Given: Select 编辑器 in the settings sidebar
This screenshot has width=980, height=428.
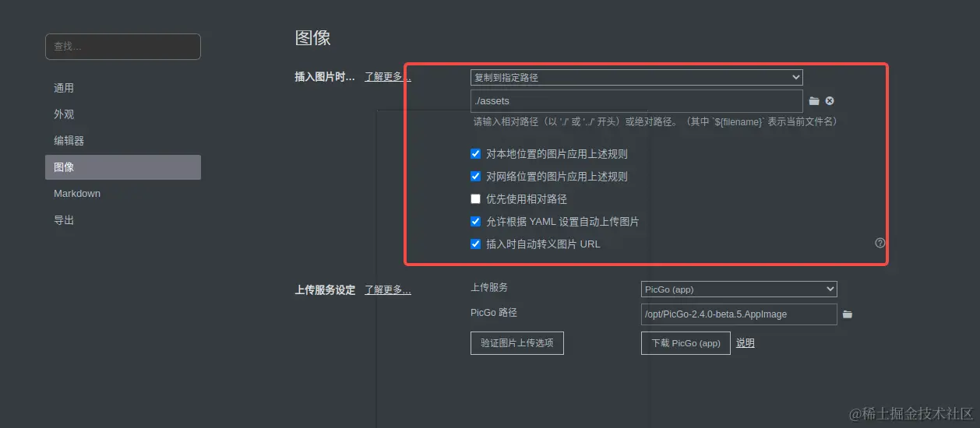Looking at the screenshot, I should (x=123, y=141).
